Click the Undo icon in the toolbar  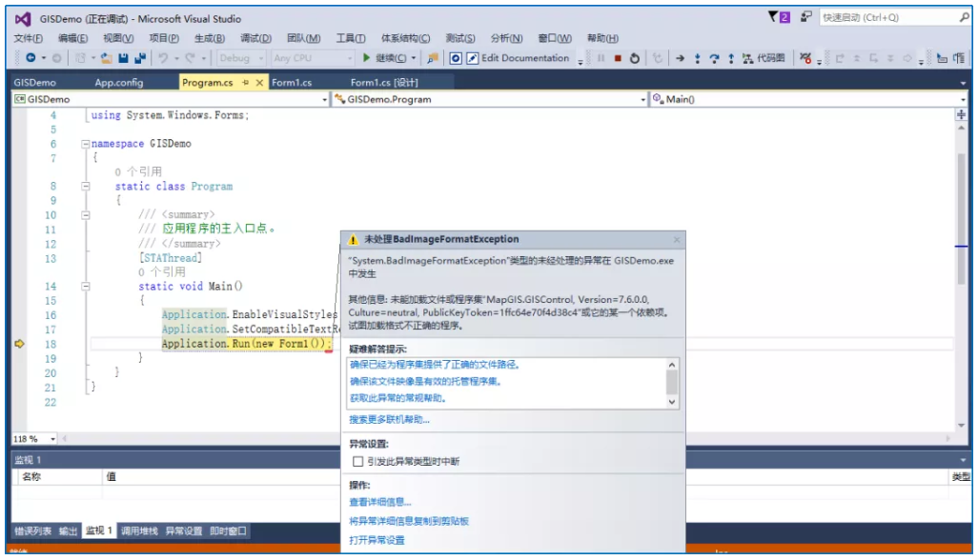[163, 58]
